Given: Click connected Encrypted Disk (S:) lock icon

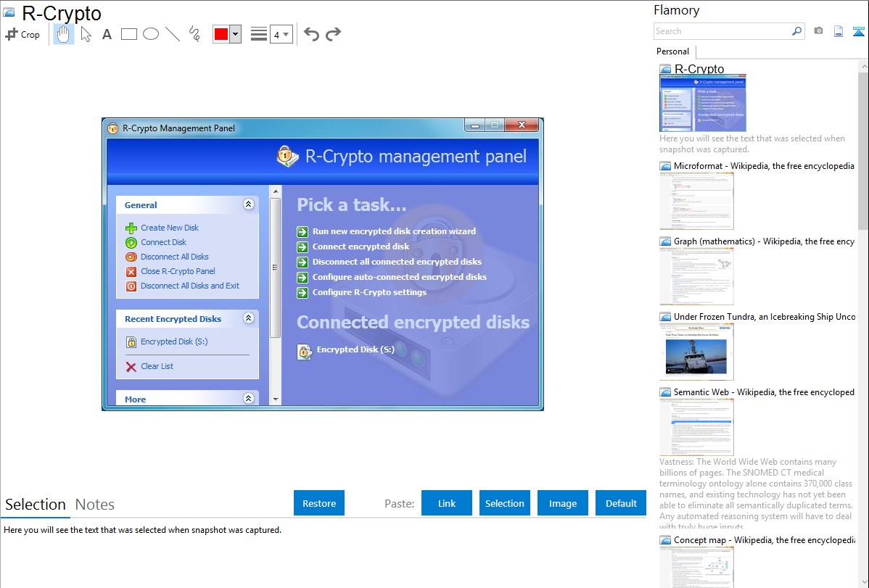Looking at the screenshot, I should coord(304,352).
